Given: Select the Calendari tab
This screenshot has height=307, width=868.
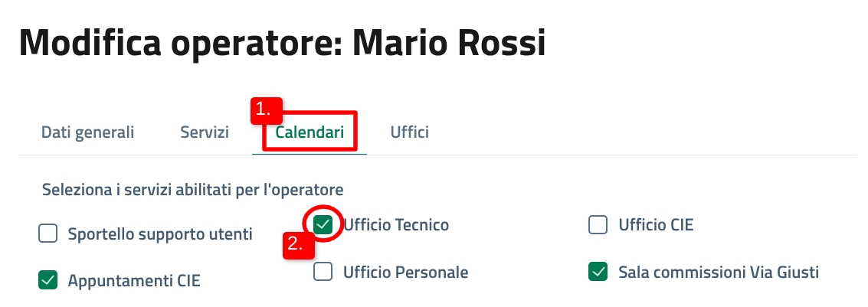Looking at the screenshot, I should tap(310, 132).
